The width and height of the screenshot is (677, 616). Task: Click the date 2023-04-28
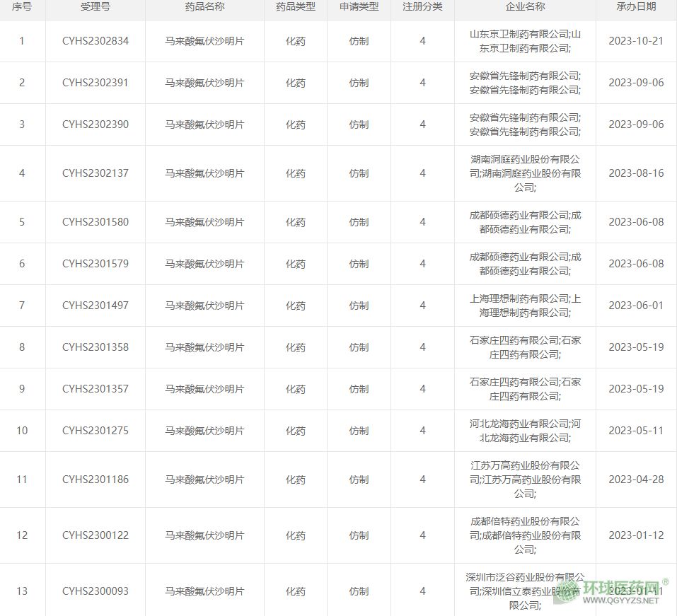[636, 480]
